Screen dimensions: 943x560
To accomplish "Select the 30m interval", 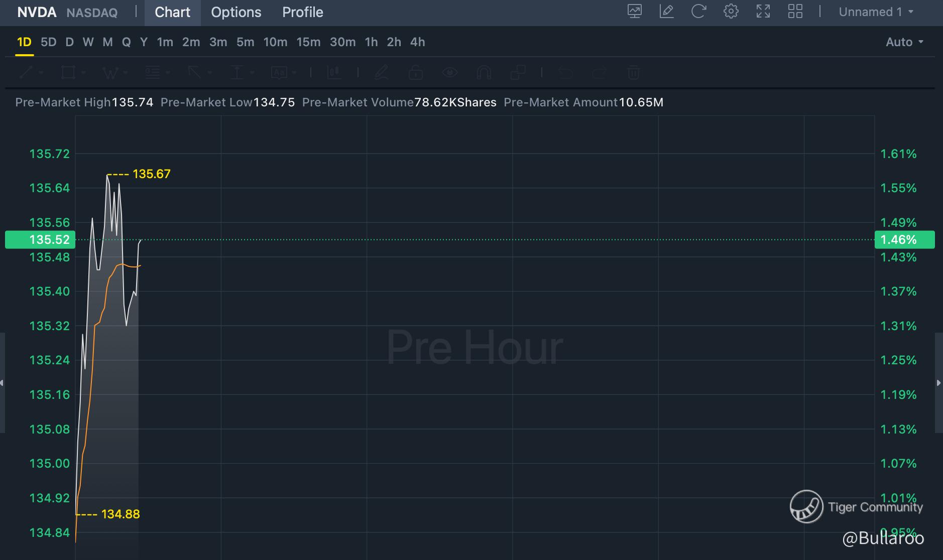I will point(342,42).
